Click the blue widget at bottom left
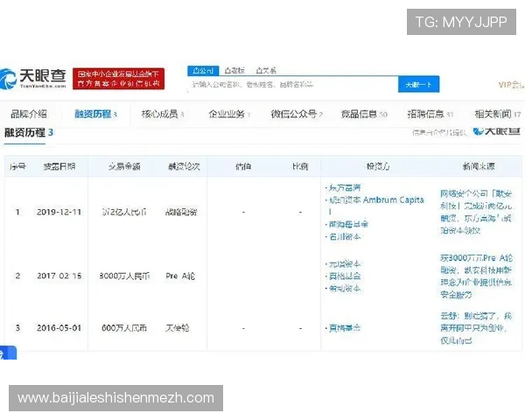The height and width of the screenshot is (420, 525). (8, 353)
